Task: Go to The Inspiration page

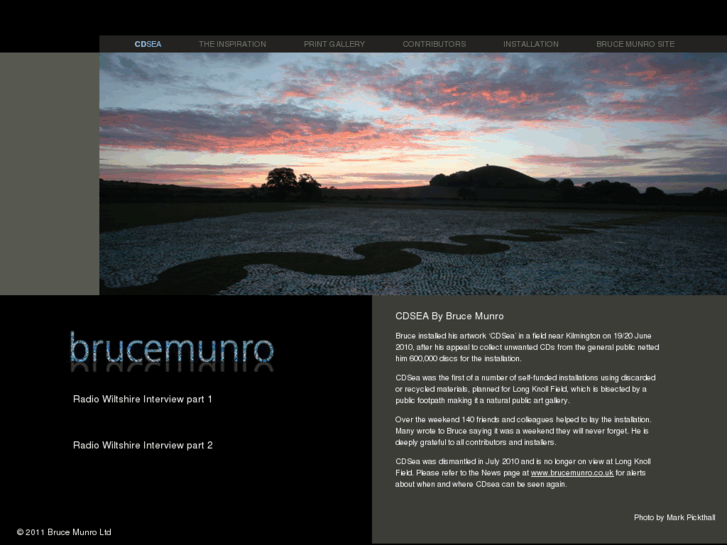Action: (x=232, y=44)
